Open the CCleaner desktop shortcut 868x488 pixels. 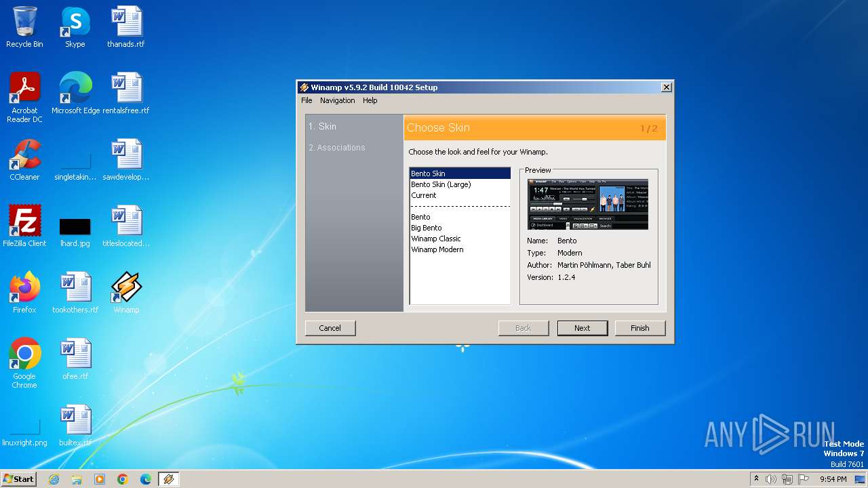(x=24, y=160)
